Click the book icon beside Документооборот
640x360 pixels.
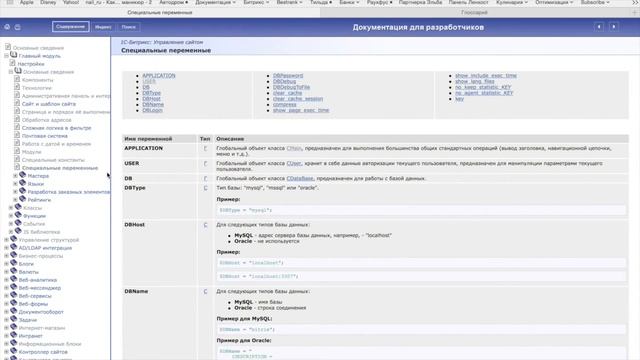13,311
